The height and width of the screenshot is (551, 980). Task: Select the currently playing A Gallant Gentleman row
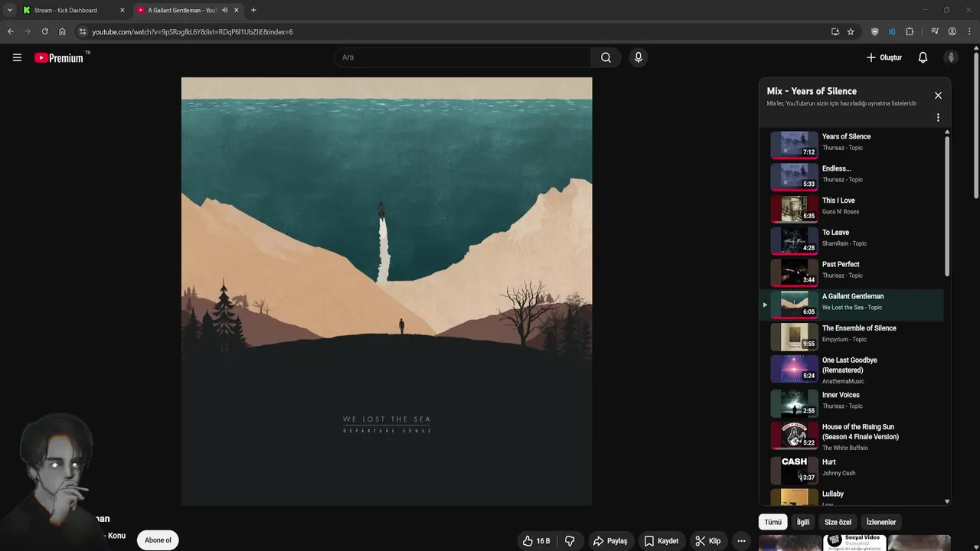851,305
